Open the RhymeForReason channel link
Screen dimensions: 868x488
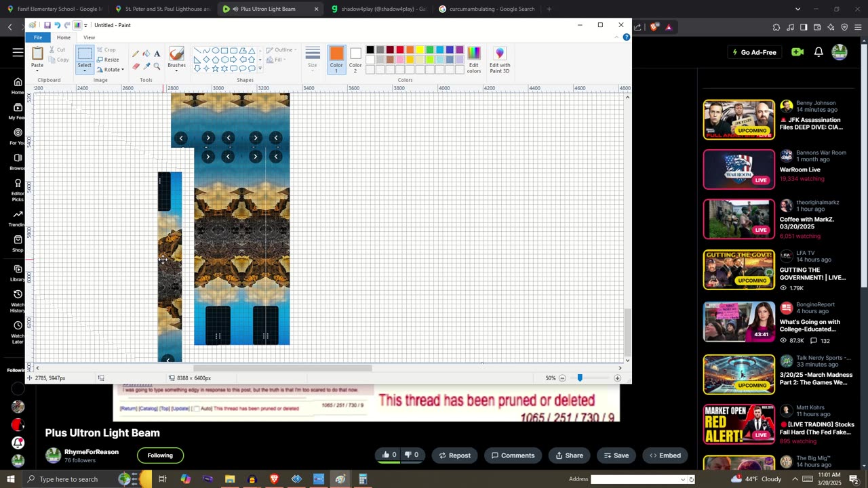click(x=92, y=452)
